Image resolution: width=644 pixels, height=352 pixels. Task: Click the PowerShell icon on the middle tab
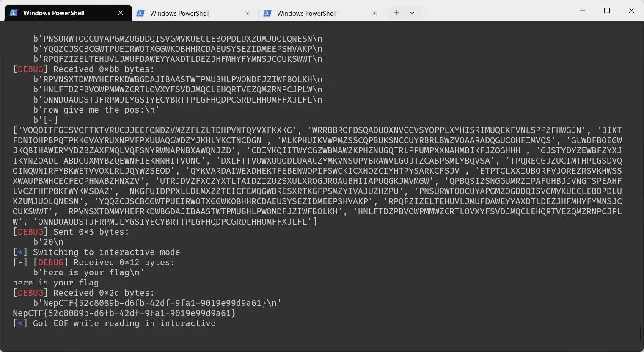[140, 13]
